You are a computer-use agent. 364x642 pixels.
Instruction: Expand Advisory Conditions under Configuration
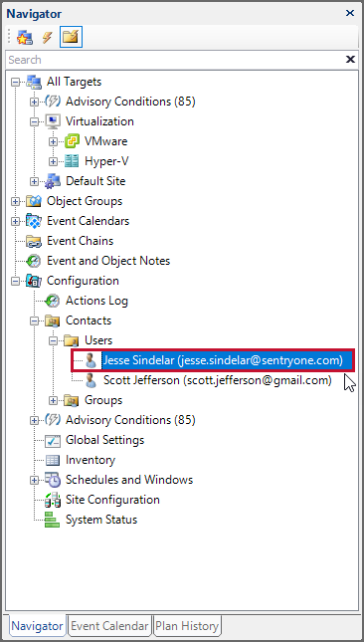tap(35, 420)
